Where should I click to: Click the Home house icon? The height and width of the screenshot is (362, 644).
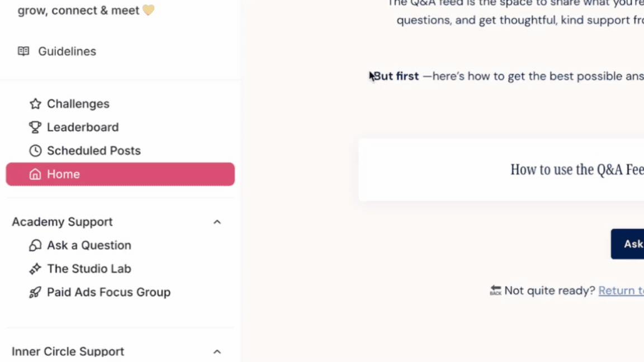pyautogui.click(x=35, y=174)
